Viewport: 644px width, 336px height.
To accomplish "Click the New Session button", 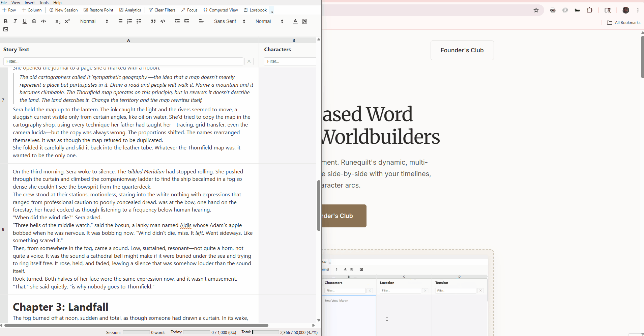I will click(64, 10).
